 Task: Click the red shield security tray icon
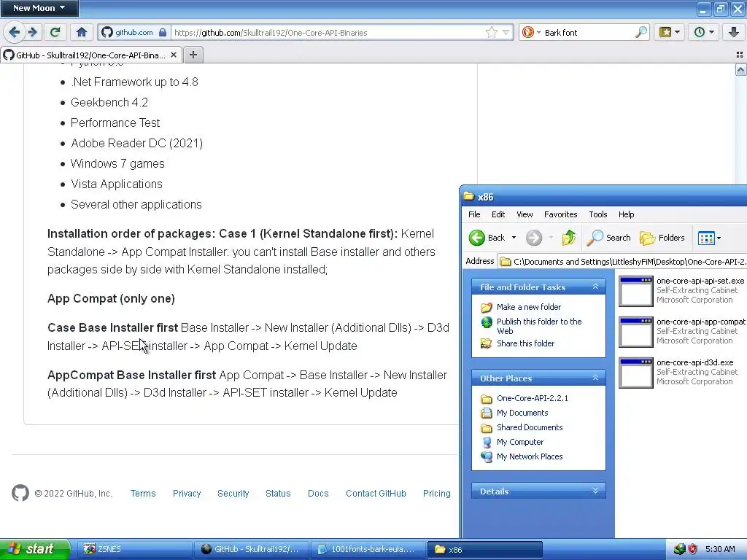pyautogui.click(x=693, y=549)
